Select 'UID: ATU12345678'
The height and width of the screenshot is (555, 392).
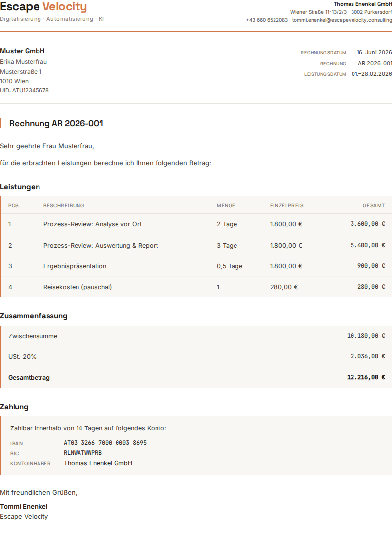pyautogui.click(x=24, y=90)
